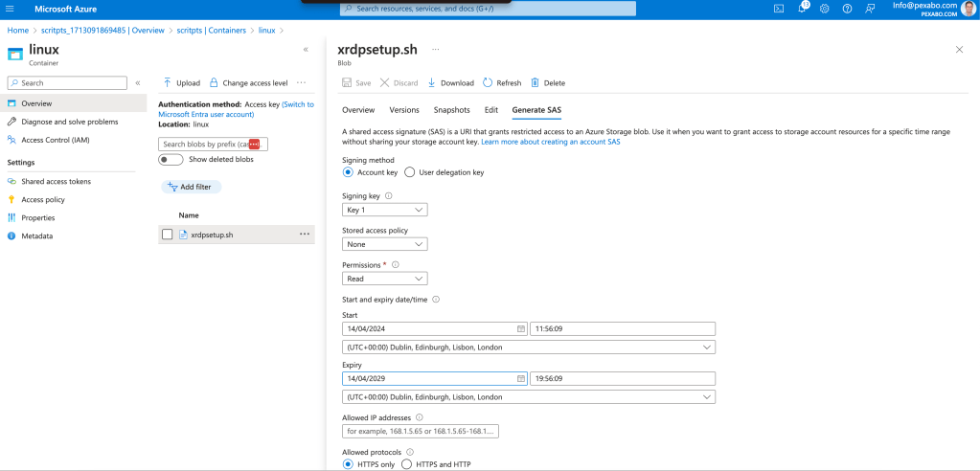Delete the xrdpsetup.sh blob
The width and height of the screenshot is (980, 471).
click(x=548, y=82)
